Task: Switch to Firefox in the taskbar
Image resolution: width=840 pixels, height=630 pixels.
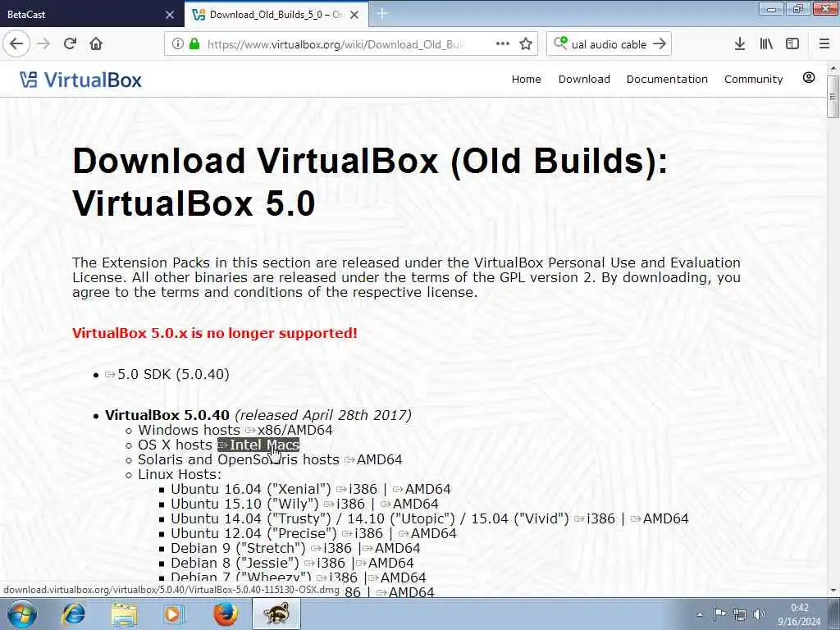Action: pos(225,614)
